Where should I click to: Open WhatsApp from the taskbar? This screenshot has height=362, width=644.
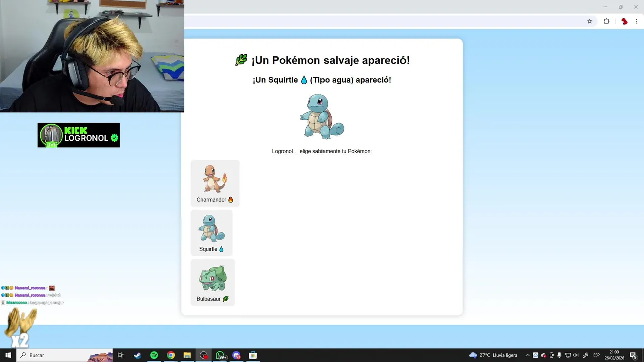coord(220,355)
